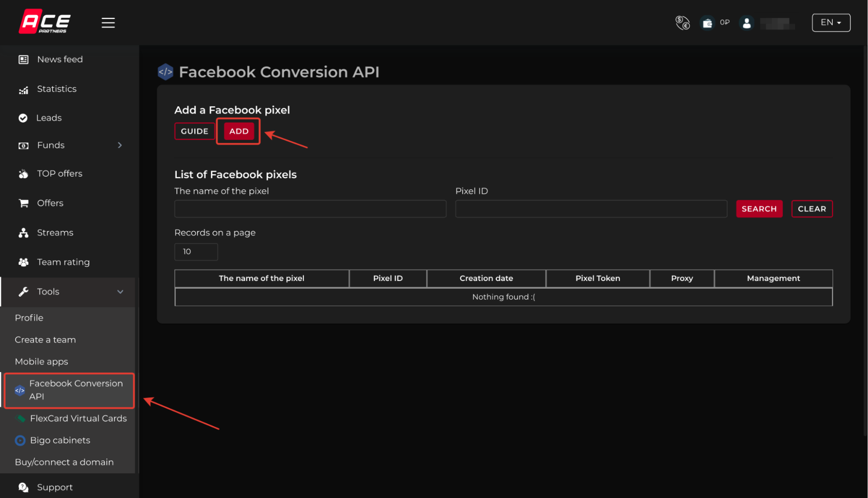Focus the Pixel ID search field

click(x=591, y=209)
